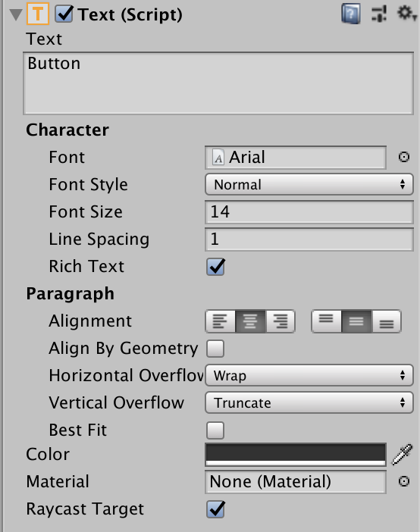Open the component presets icon
Screen dimensions: 420x532
point(379,14)
